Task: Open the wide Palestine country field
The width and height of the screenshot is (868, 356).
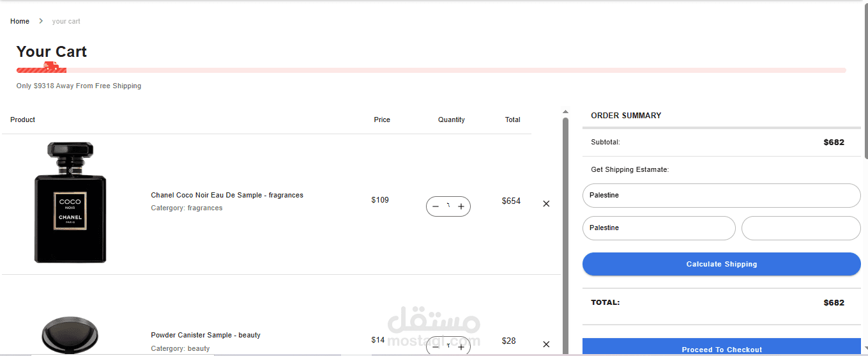Action: [x=722, y=196]
